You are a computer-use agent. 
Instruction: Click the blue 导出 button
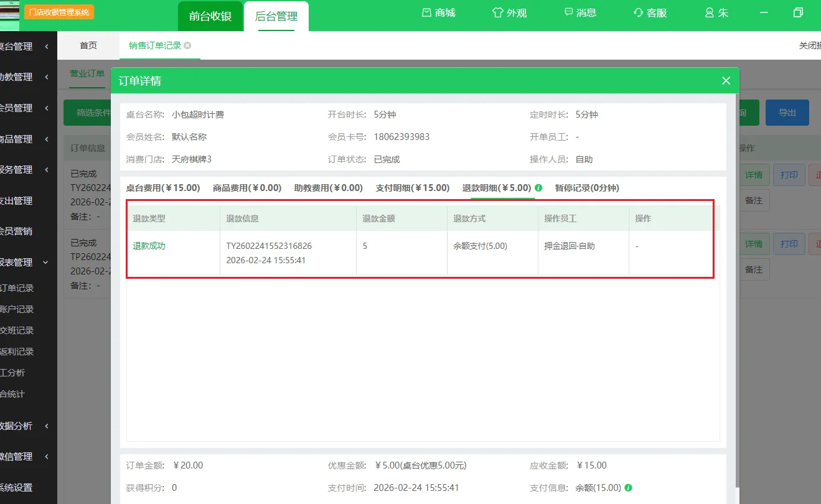787,113
